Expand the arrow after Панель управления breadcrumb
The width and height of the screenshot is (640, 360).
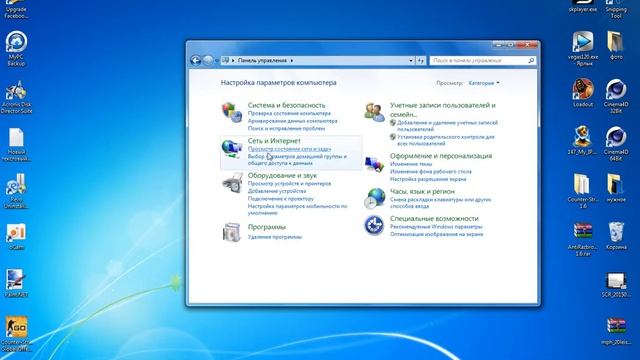click(x=292, y=60)
